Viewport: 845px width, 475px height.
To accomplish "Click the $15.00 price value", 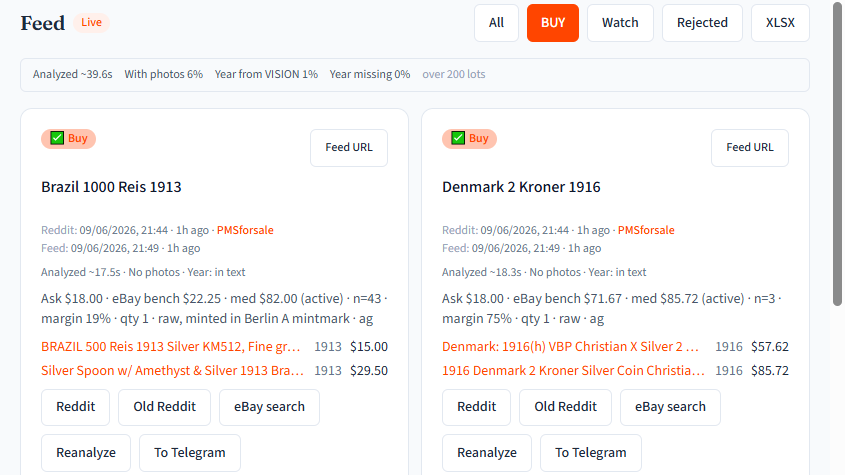I will coord(369,347).
